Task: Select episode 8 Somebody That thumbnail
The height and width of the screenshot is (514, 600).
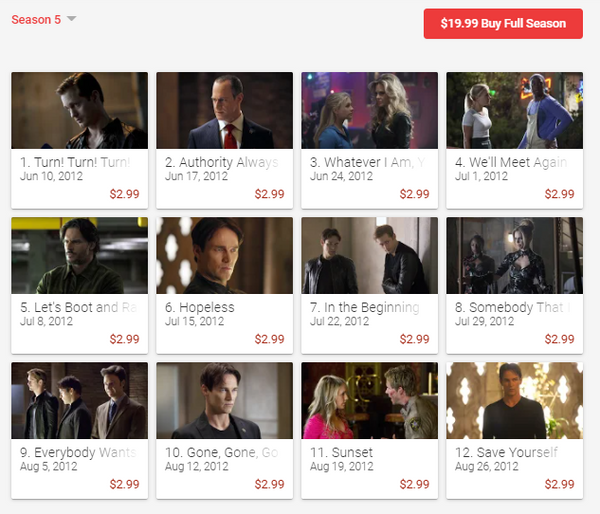Action: (x=515, y=255)
